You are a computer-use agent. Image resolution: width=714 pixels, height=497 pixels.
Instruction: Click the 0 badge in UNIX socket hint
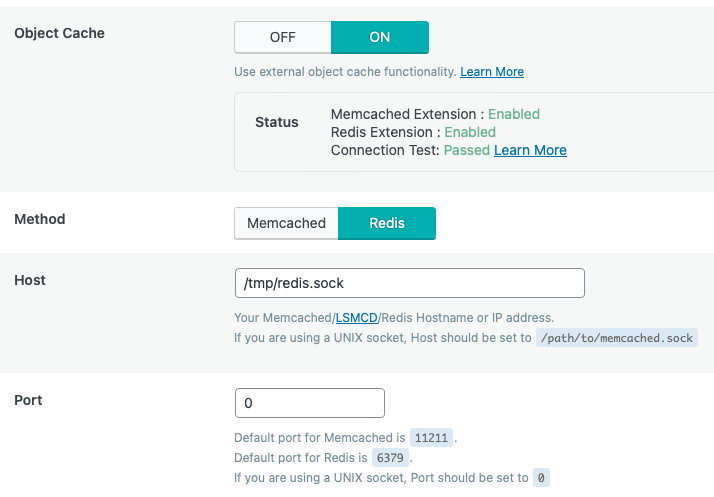[541, 478]
